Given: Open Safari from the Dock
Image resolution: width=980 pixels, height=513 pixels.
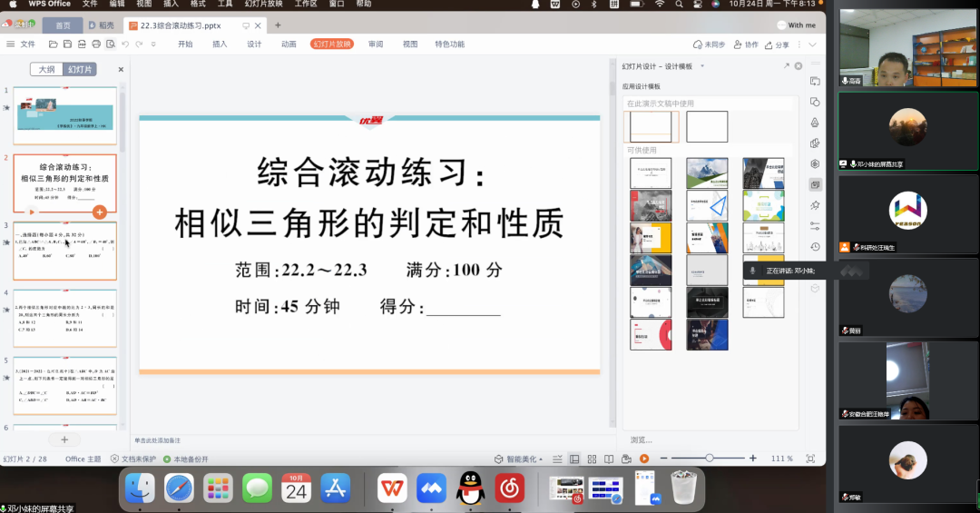Looking at the screenshot, I should click(x=179, y=488).
